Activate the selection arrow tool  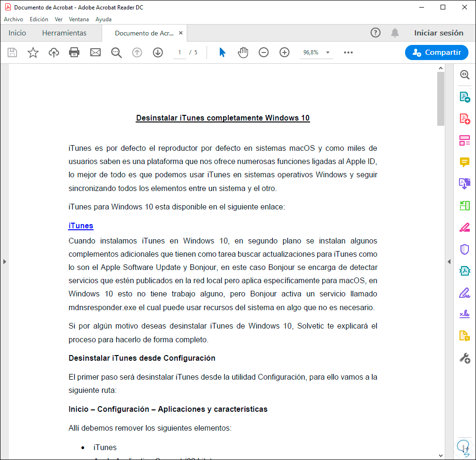coord(222,52)
